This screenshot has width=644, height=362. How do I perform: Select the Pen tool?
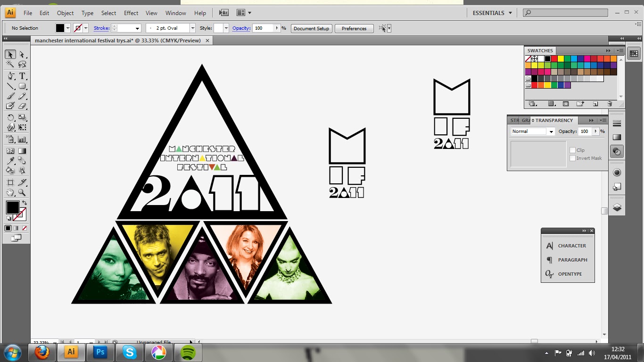click(10, 76)
